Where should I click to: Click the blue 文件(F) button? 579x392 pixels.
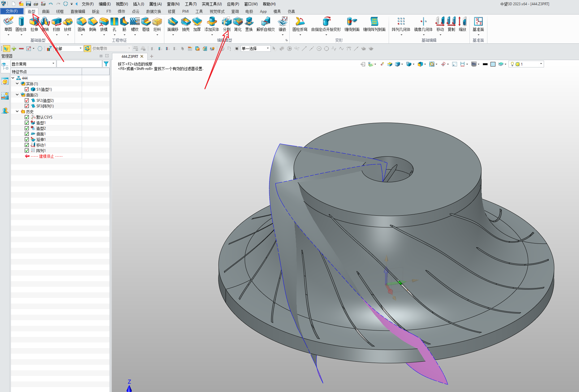[x=12, y=11]
